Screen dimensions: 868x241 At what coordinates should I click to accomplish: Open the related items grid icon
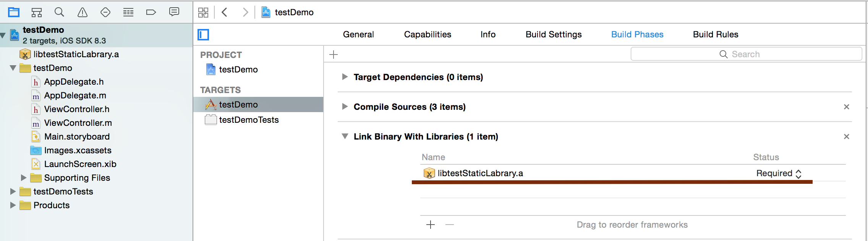click(x=203, y=13)
